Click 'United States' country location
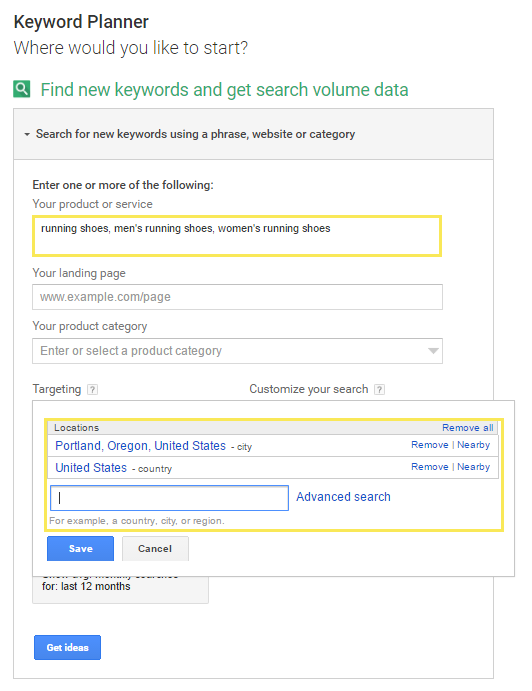The image size is (532, 691). (91, 468)
